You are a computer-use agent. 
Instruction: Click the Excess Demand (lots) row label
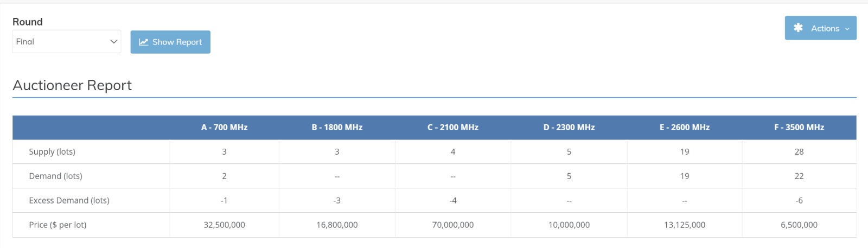click(x=69, y=201)
